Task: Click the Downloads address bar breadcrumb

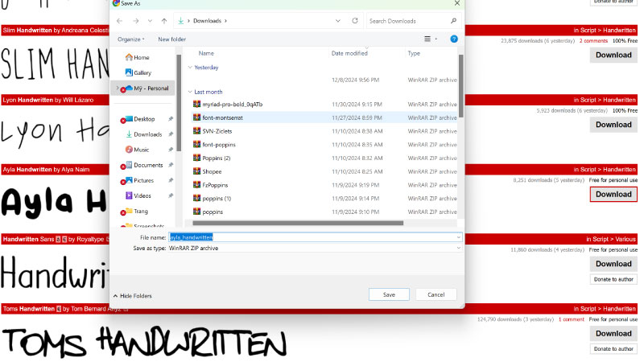Action: [x=207, y=21]
